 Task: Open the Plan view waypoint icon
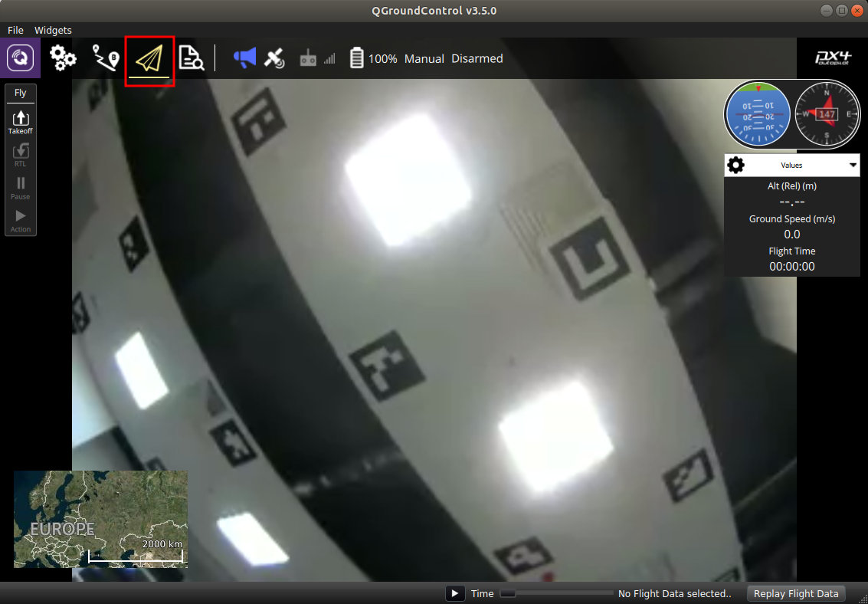pos(106,58)
